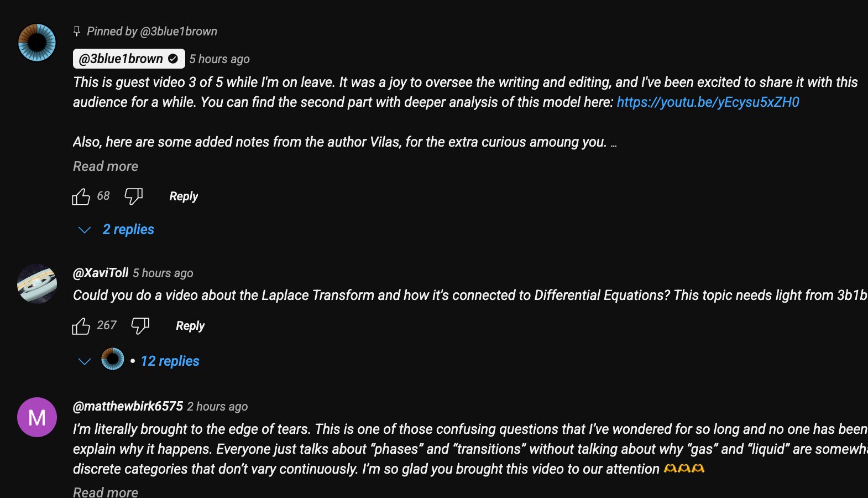Viewport: 868px width, 498px height.
Task: Expand pinned comment with Read more
Action: 106,167
